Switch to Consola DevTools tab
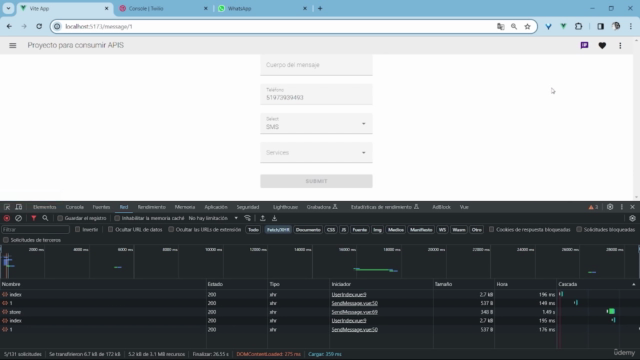Image resolution: width=640 pixels, height=360 pixels. (75, 207)
